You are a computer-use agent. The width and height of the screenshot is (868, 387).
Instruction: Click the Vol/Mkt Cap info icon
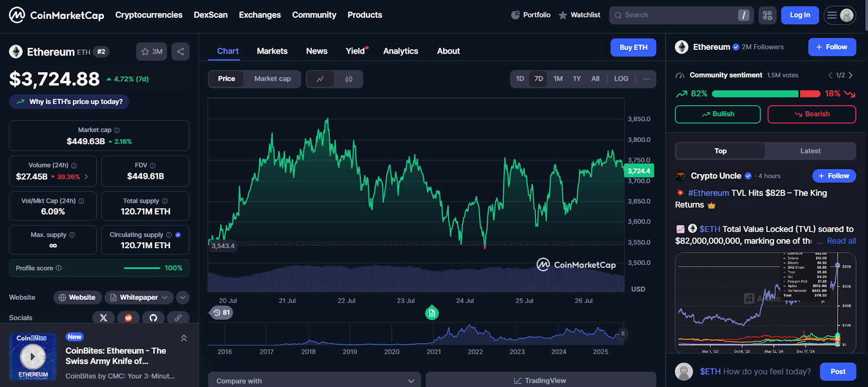(x=81, y=201)
